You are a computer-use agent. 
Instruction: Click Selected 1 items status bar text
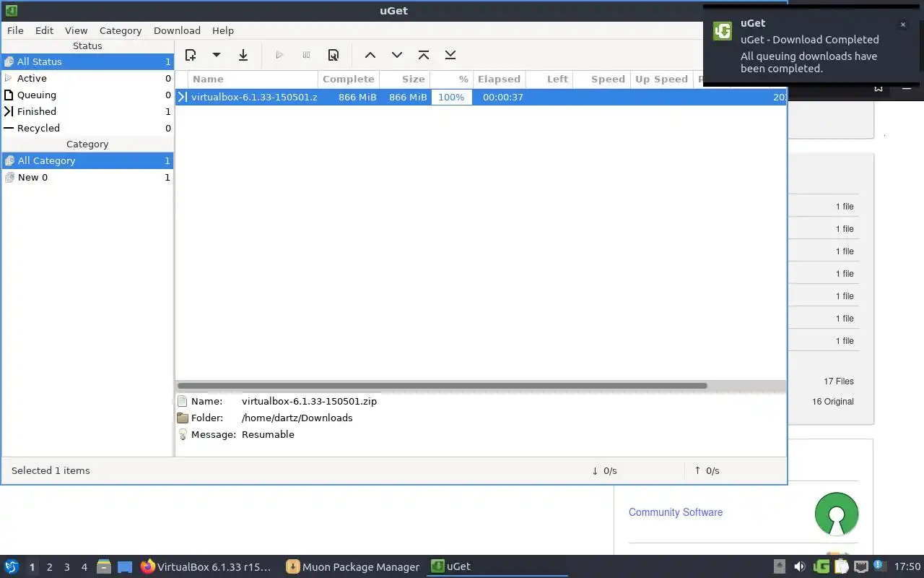coord(51,470)
